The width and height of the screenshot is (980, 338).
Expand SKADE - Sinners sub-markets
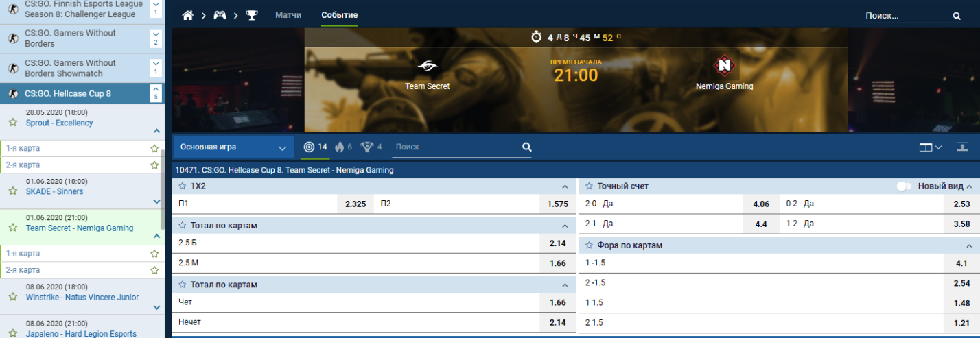pos(156,202)
